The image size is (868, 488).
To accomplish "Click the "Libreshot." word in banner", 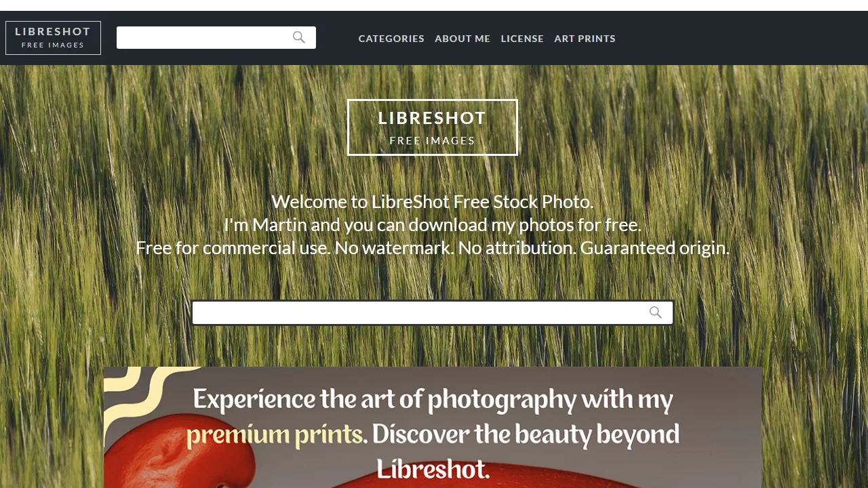I will click(433, 469).
